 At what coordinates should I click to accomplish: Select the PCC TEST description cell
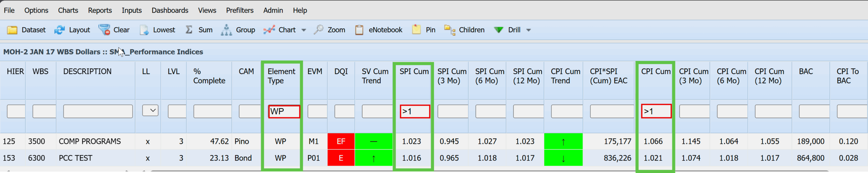[x=76, y=158]
